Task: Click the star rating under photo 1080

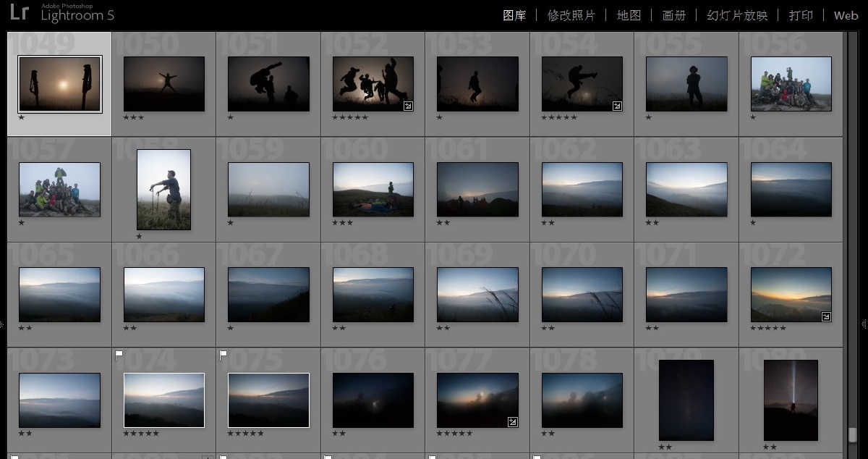Action: point(770,447)
